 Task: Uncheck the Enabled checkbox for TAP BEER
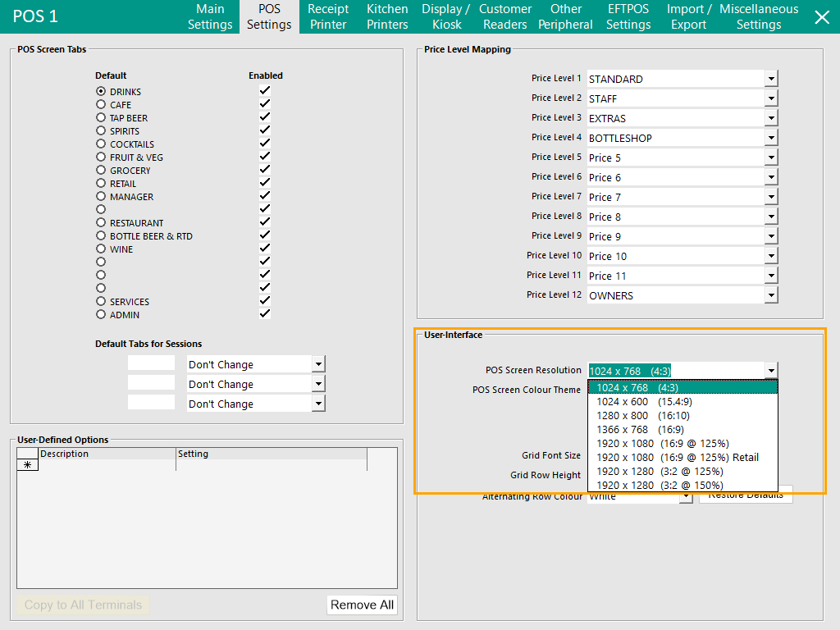[265, 117]
